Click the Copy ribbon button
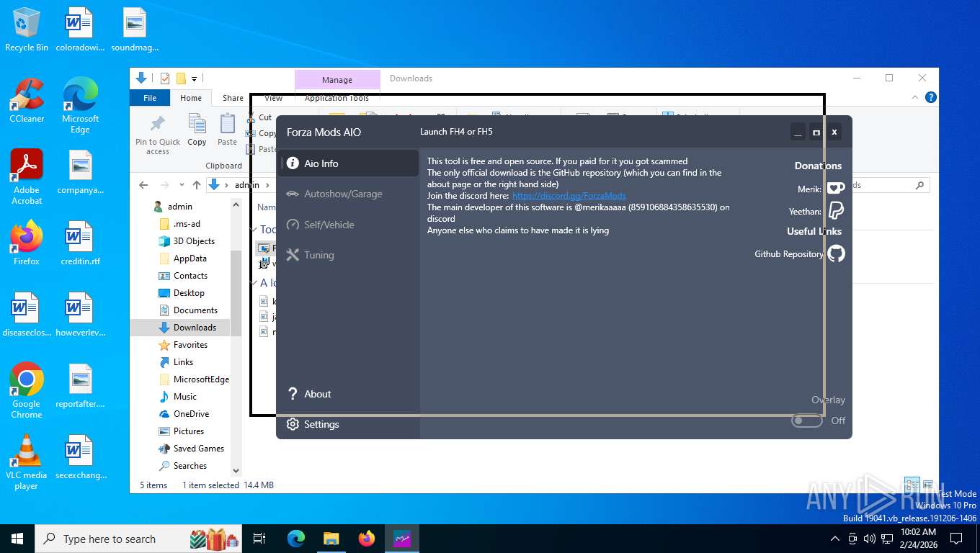This screenshot has width=980, height=553. (x=197, y=130)
